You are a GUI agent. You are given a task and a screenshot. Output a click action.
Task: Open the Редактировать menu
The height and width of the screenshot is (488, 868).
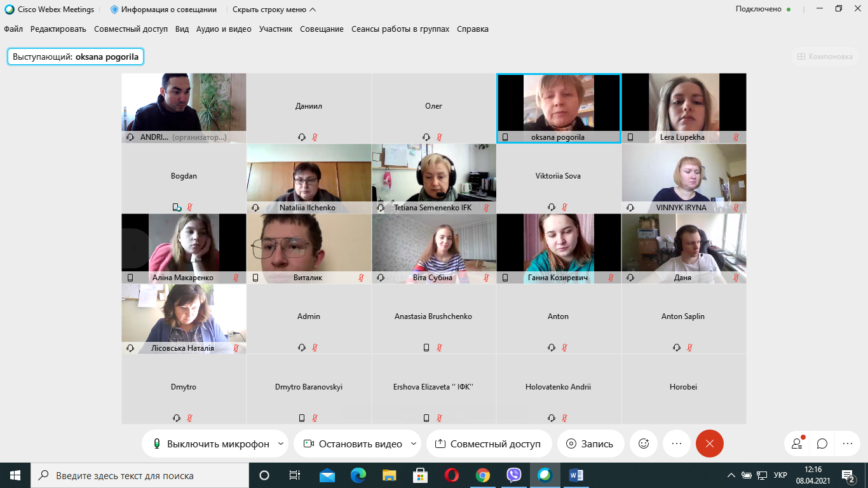(x=58, y=29)
